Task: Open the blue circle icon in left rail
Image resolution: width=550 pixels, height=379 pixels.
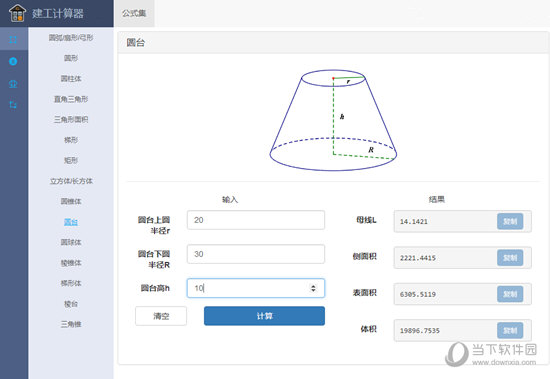Action: pos(13,61)
